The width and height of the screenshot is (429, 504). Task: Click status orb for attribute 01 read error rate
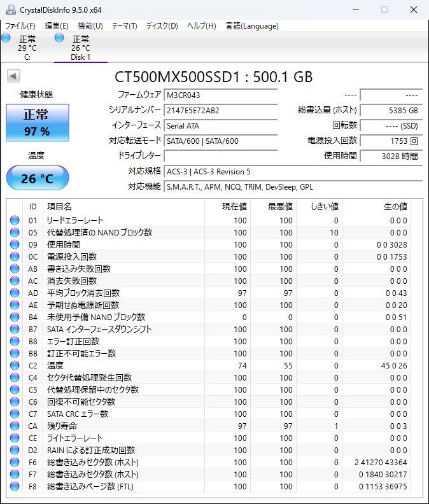click(15, 221)
